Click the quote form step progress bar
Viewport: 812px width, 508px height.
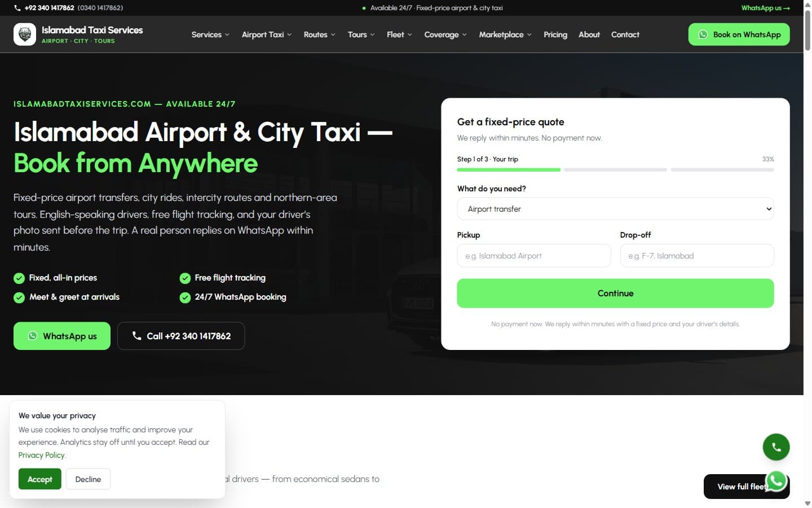(615, 169)
